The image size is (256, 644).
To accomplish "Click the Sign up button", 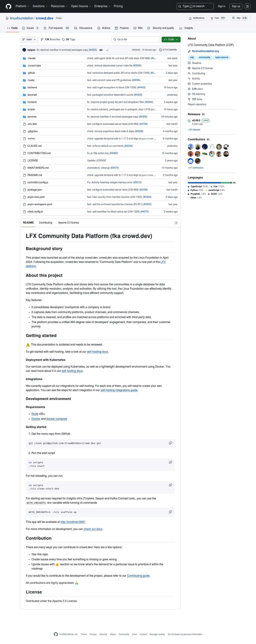I will click(x=236, y=6).
